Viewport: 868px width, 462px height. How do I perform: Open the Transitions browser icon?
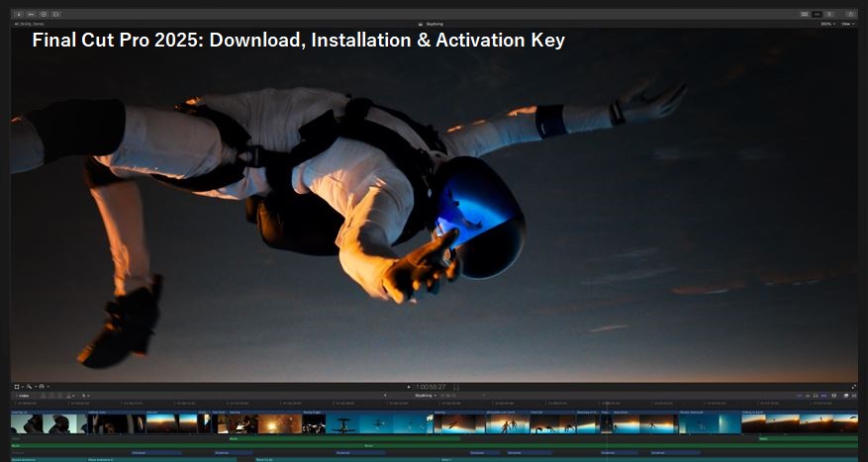click(x=854, y=396)
